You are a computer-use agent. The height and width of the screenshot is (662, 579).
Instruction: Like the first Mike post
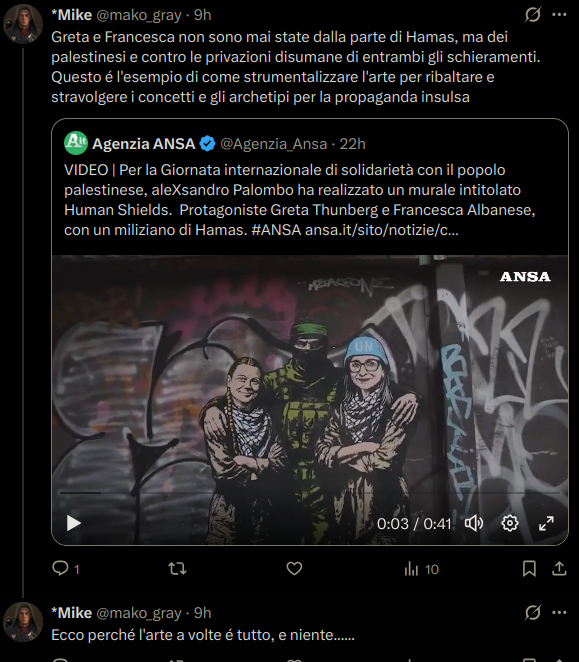pyautogui.click(x=294, y=569)
